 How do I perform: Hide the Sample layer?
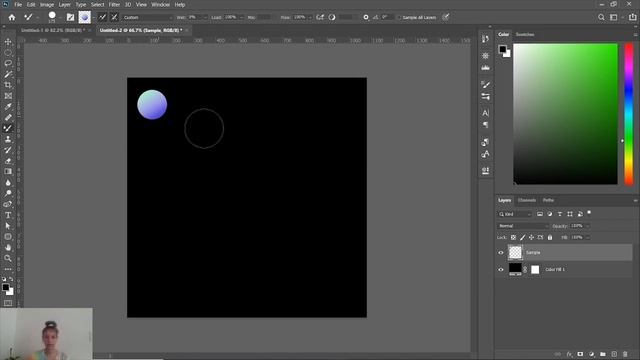tap(501, 253)
